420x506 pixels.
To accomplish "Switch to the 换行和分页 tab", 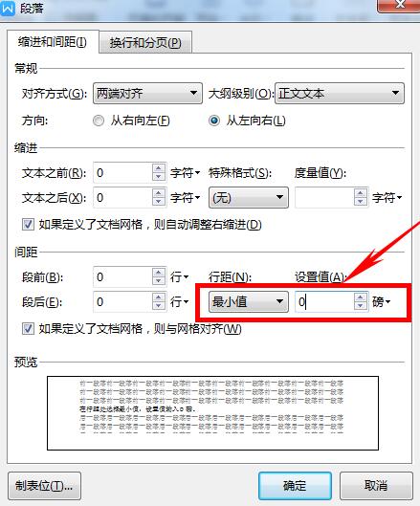I will [x=145, y=42].
